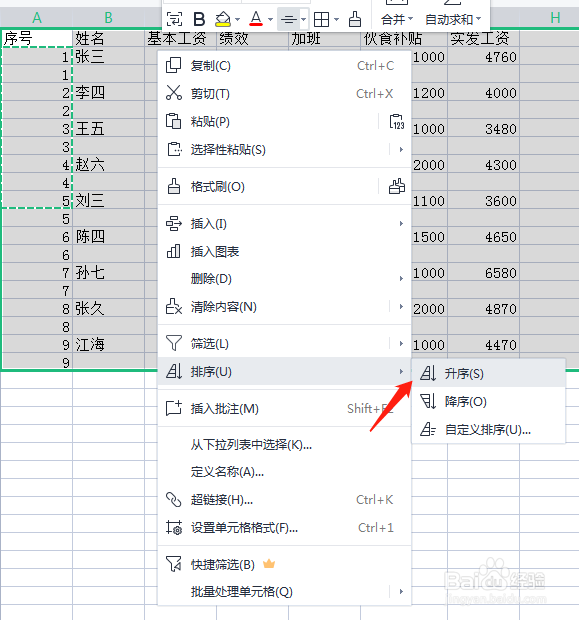Open 选择性粘贴(S) submenu
The width and height of the screenshot is (579, 620).
pos(284,149)
